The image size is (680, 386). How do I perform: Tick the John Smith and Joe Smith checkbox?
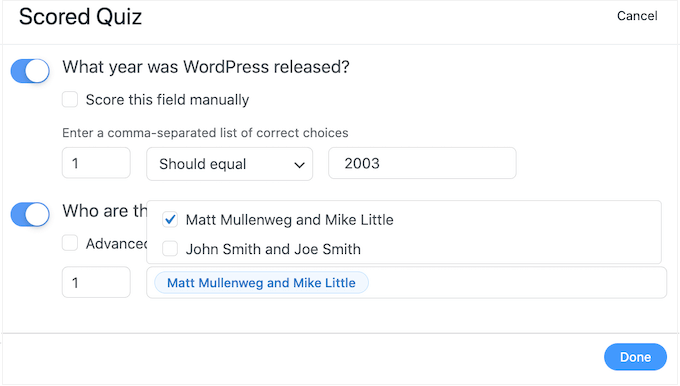pyautogui.click(x=170, y=249)
